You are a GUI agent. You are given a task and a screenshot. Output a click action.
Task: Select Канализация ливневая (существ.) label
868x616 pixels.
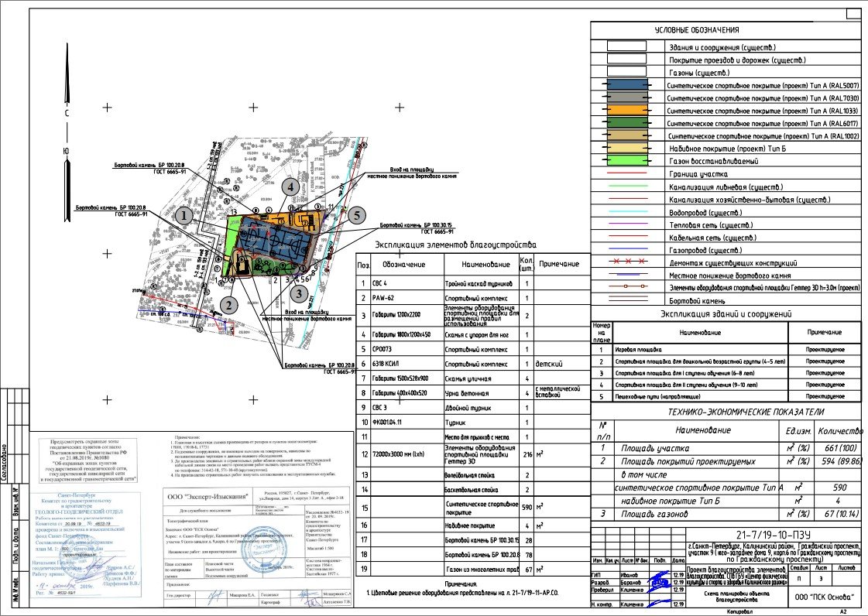tap(726, 187)
